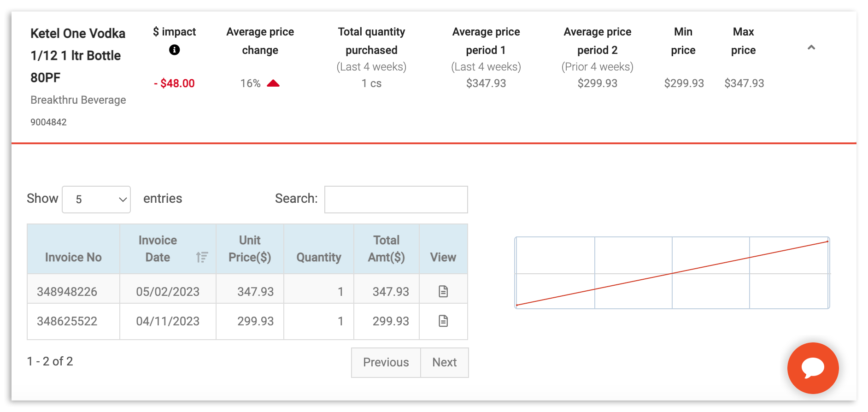Open the orange chat support bubble

pyautogui.click(x=813, y=368)
